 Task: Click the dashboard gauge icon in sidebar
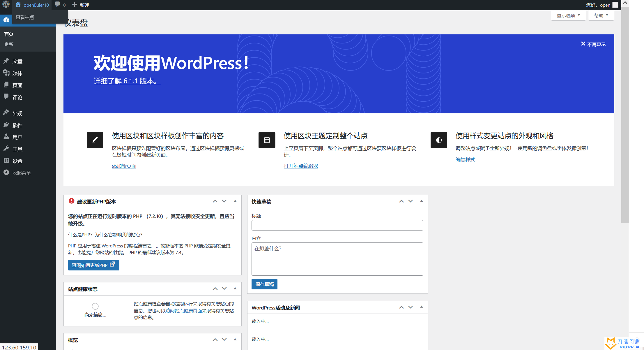6,20
